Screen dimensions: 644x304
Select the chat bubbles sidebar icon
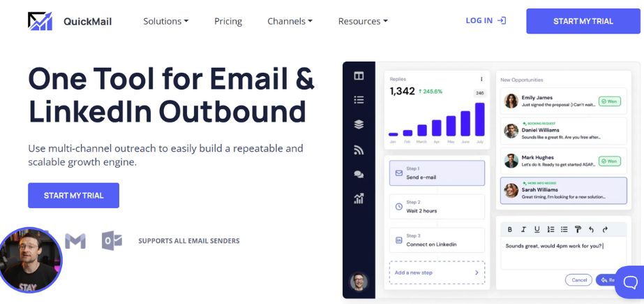point(359,175)
